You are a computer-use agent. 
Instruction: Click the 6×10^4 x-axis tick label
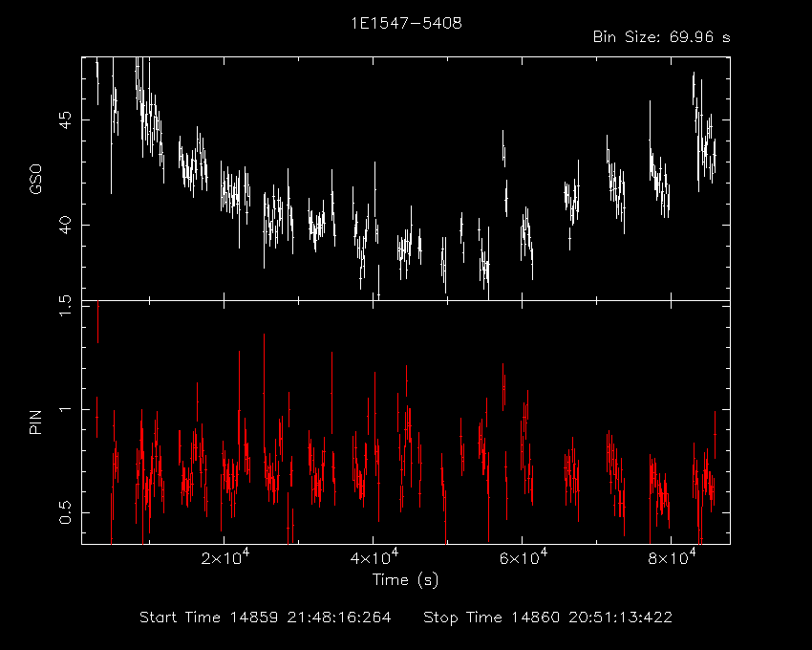524,558
